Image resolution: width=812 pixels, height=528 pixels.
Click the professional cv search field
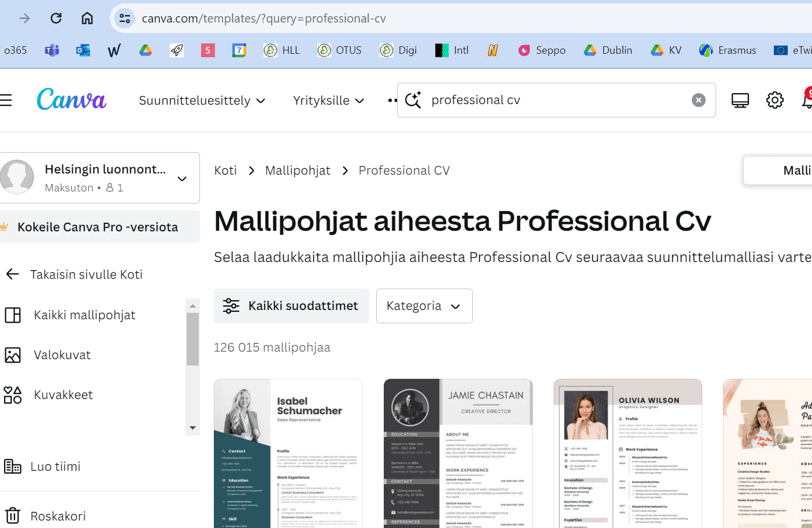click(x=556, y=100)
